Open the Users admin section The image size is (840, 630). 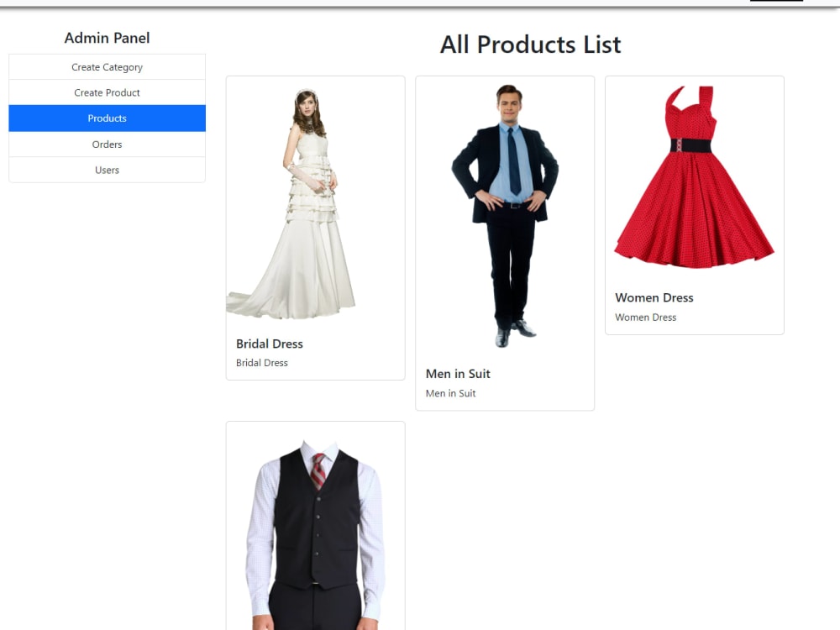[x=108, y=170]
